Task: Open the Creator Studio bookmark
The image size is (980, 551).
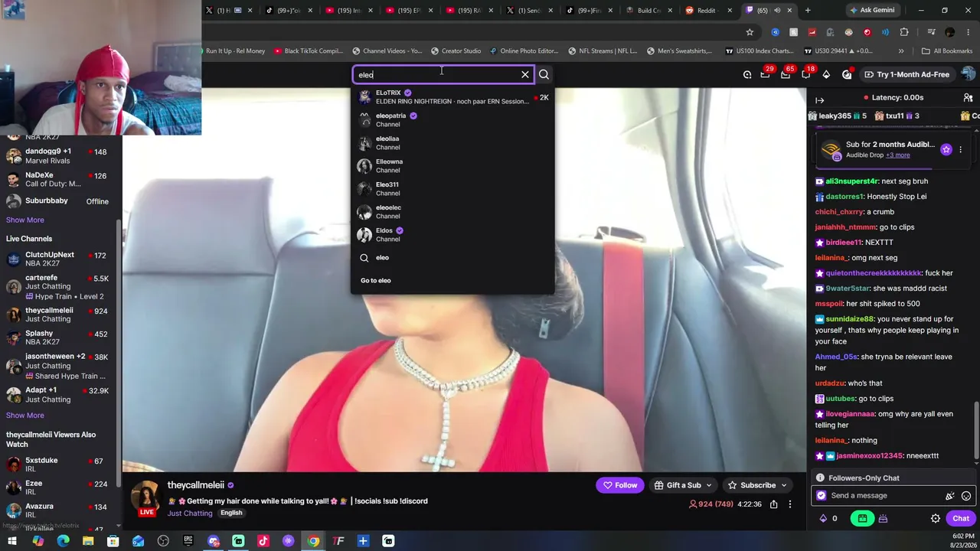Action: pyautogui.click(x=456, y=51)
